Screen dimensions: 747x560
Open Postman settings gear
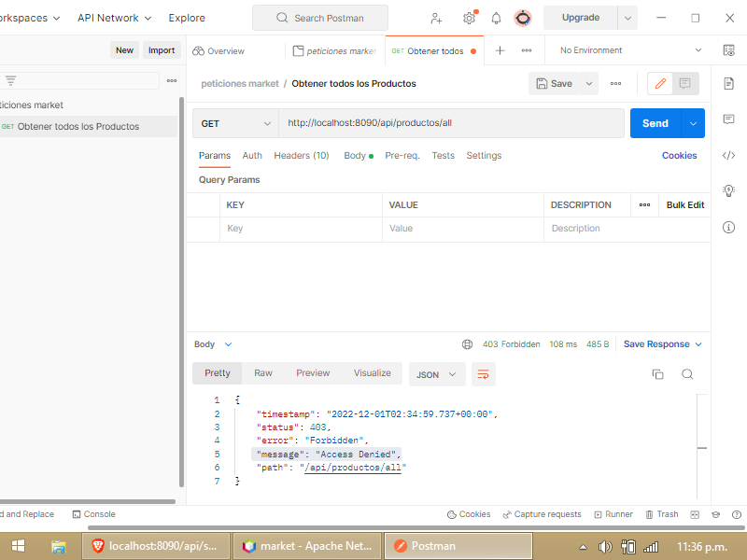tap(470, 18)
